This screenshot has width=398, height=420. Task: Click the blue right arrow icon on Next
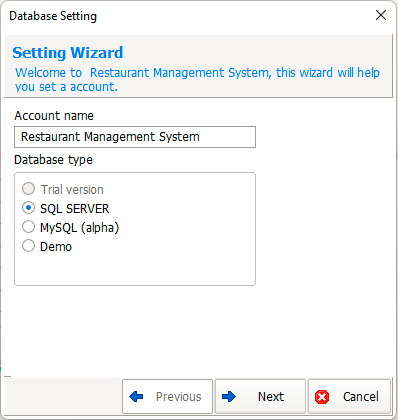(229, 397)
